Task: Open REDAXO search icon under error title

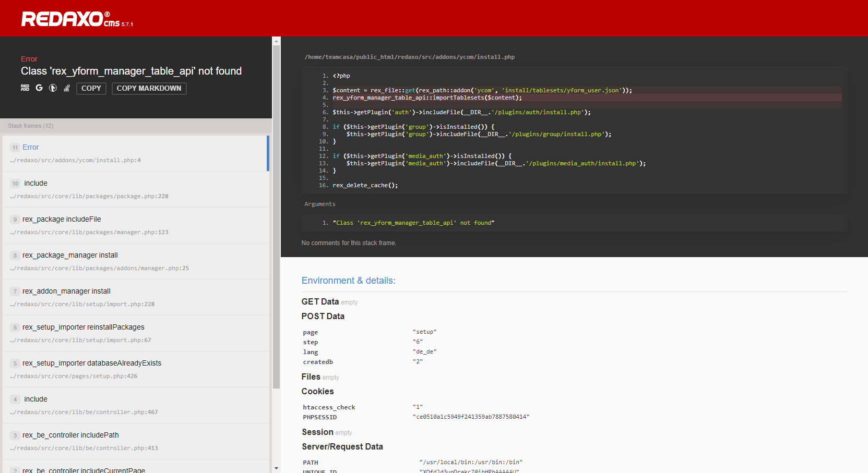Action: point(25,88)
